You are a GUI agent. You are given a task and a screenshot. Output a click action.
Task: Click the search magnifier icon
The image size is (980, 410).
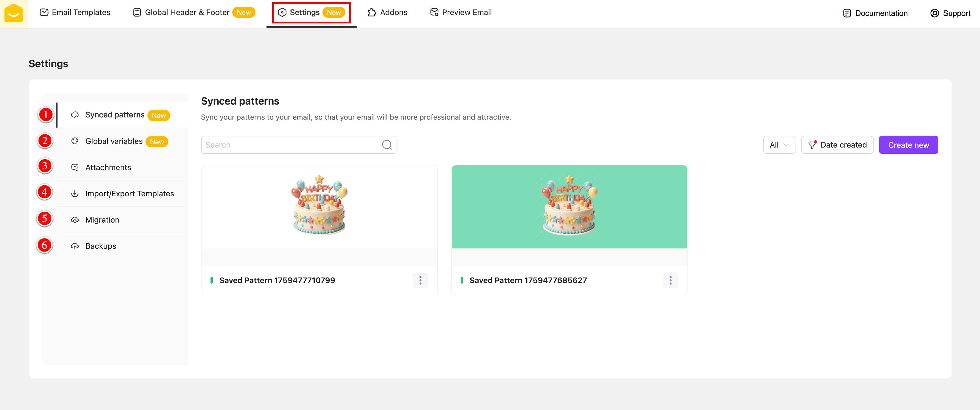[x=386, y=145]
